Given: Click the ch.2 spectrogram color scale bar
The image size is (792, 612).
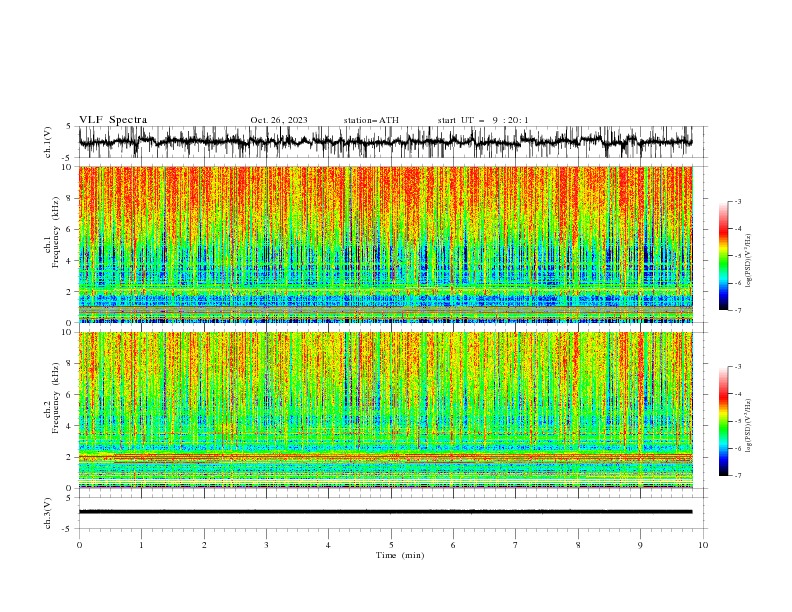Looking at the screenshot, I should [723, 421].
